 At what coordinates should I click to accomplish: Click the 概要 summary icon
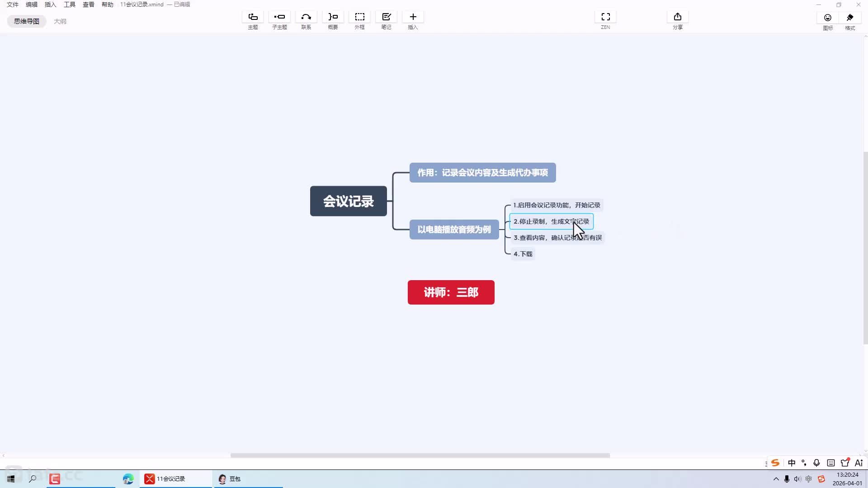[x=333, y=17]
